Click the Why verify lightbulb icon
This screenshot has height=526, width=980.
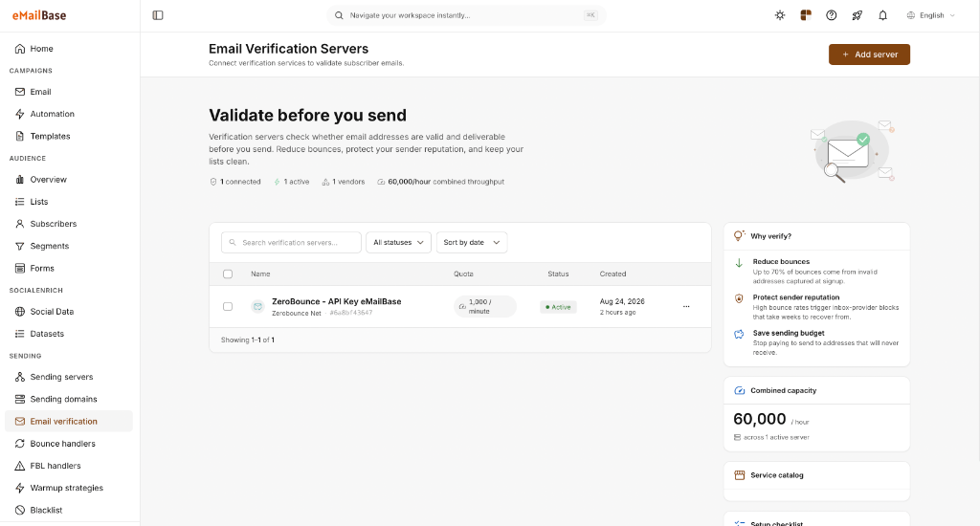(739, 235)
